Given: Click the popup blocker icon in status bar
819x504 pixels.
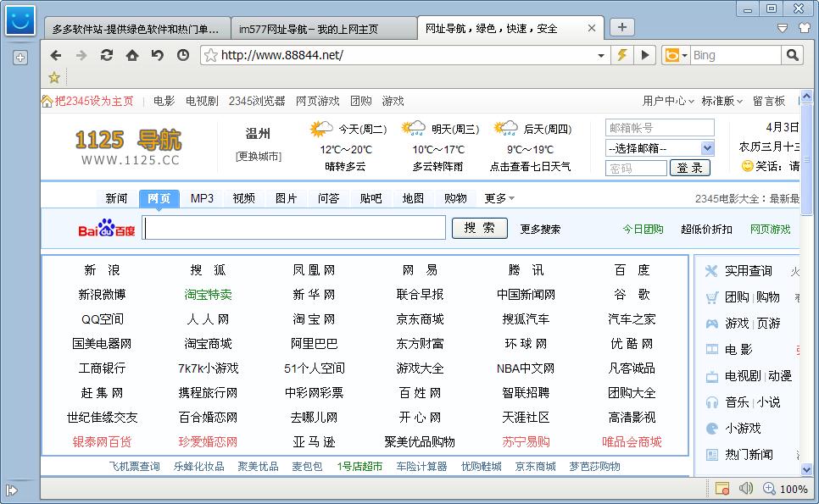Looking at the screenshot, I should click(x=722, y=489).
